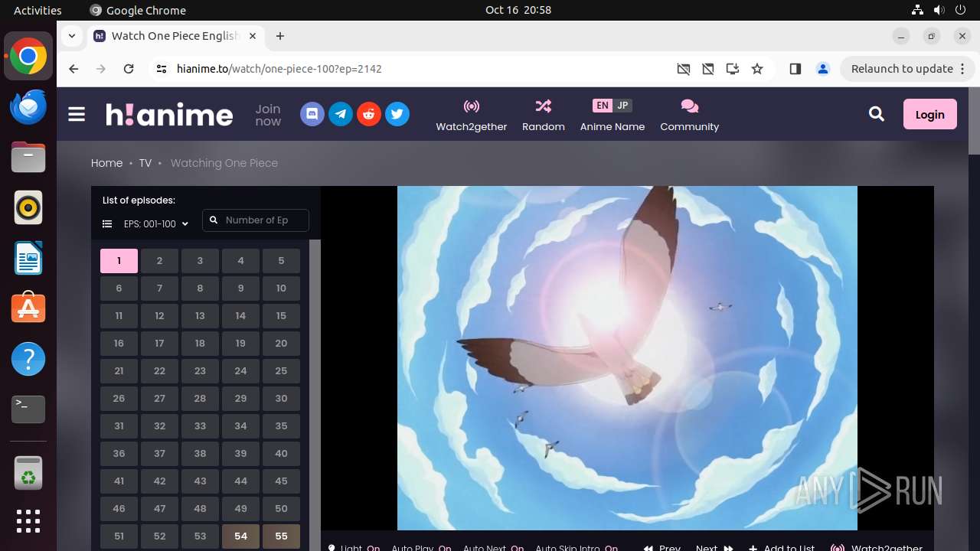Open Ubuntu Software from the dock
Screen dimensions: 980x551
pyautogui.click(x=28, y=308)
